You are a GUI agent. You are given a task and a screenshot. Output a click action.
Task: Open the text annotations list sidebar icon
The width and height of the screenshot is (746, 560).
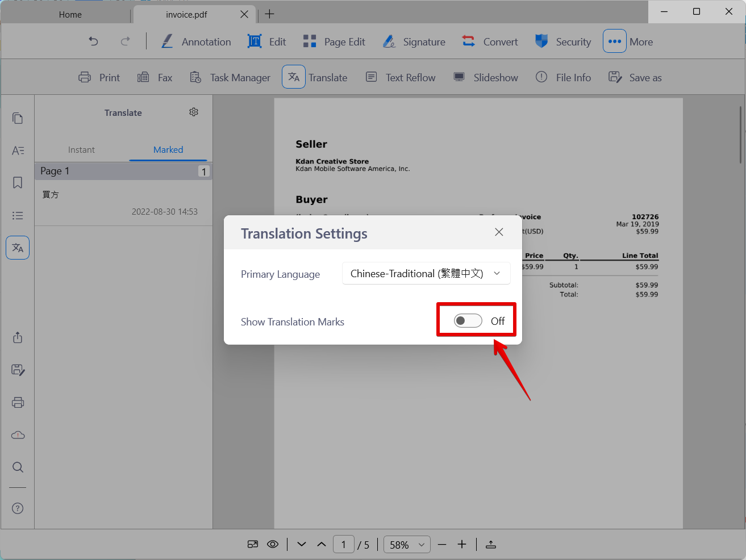tap(18, 151)
